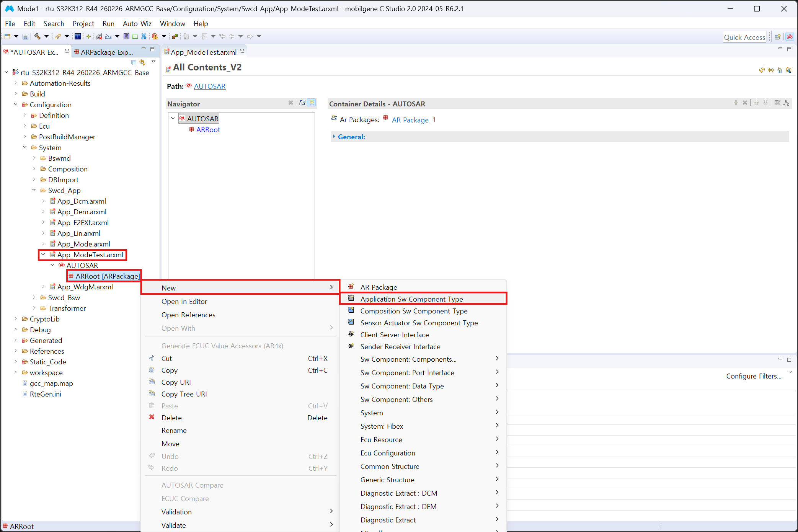Click the table edit icon in Container Details
The height and width of the screenshot is (532, 798).
pyautogui.click(x=777, y=103)
